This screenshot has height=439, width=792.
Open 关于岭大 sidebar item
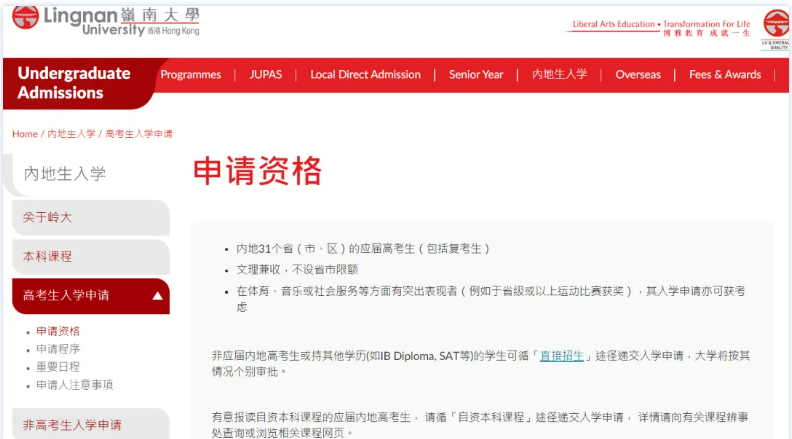click(x=48, y=217)
